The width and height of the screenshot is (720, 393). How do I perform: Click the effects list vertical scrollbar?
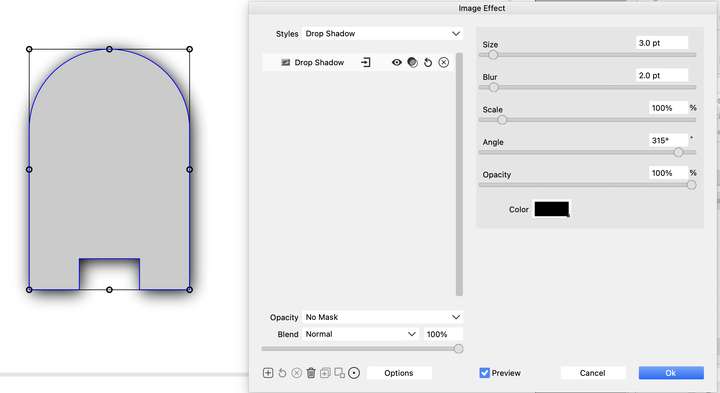tap(459, 174)
